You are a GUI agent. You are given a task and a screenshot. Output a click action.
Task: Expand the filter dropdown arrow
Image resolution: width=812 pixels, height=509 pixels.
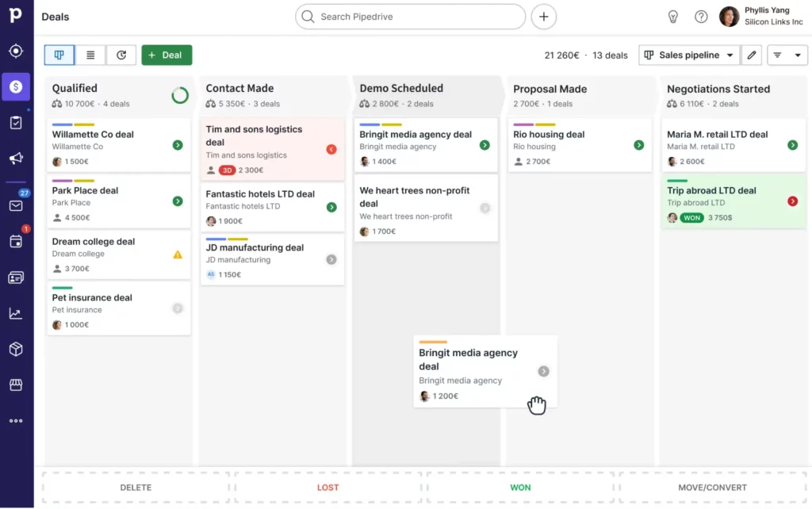pos(798,55)
